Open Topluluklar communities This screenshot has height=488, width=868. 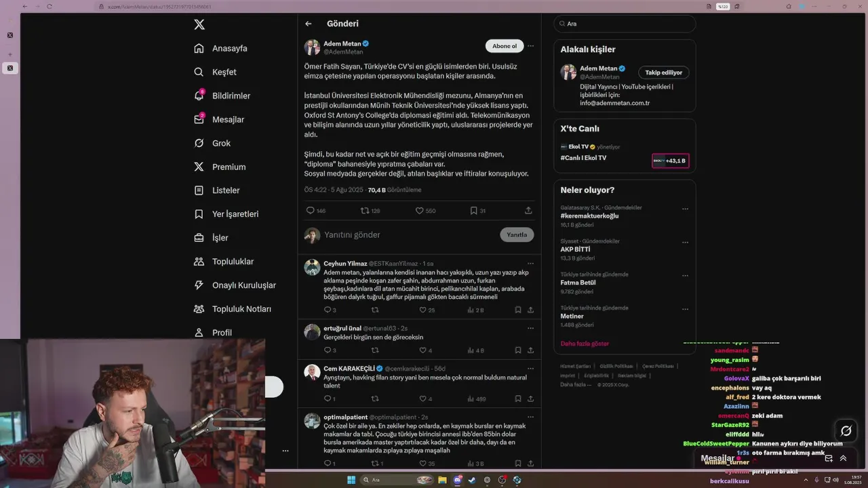click(x=224, y=262)
